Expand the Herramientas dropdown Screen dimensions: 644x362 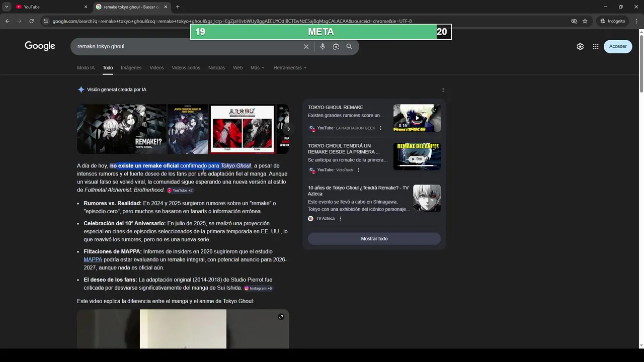click(290, 68)
